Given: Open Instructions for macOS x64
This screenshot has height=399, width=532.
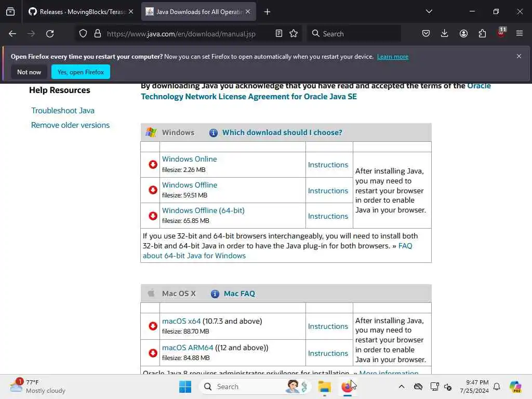Looking at the screenshot, I should click(328, 326).
